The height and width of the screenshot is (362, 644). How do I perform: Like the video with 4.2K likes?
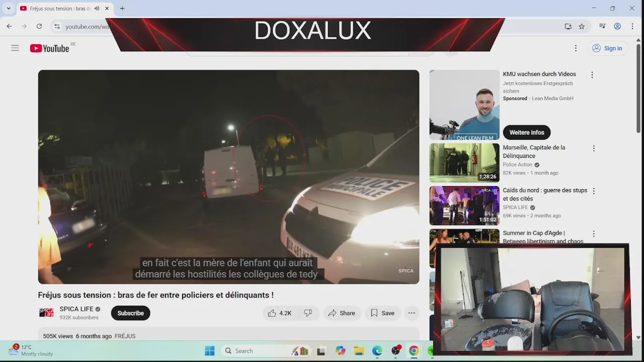[x=280, y=313]
